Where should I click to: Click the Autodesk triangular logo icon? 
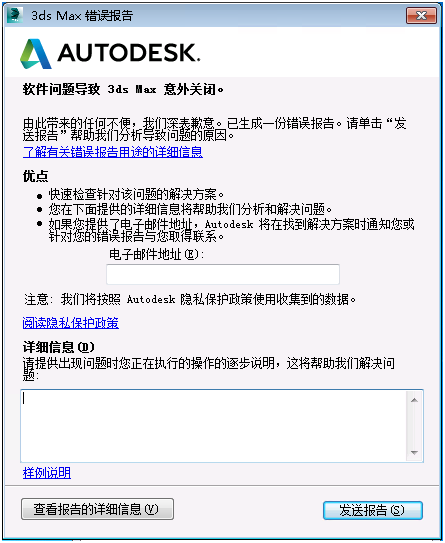click(36, 54)
